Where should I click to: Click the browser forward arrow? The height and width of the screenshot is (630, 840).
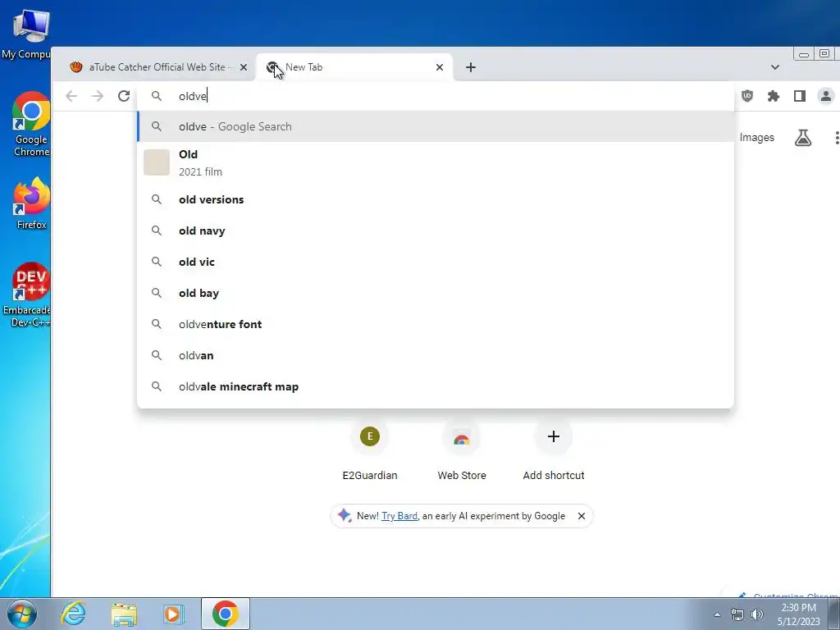coord(98,96)
